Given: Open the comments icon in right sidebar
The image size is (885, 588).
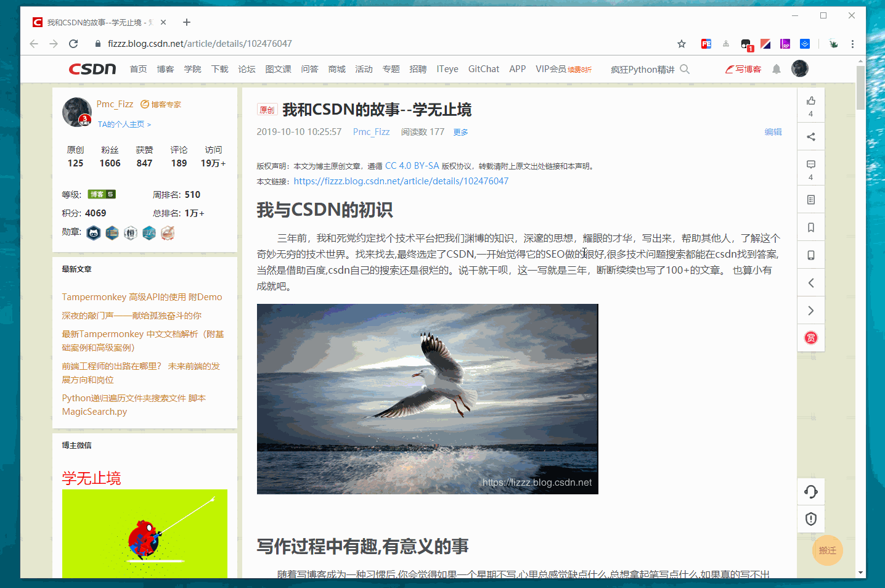Looking at the screenshot, I should point(811,165).
